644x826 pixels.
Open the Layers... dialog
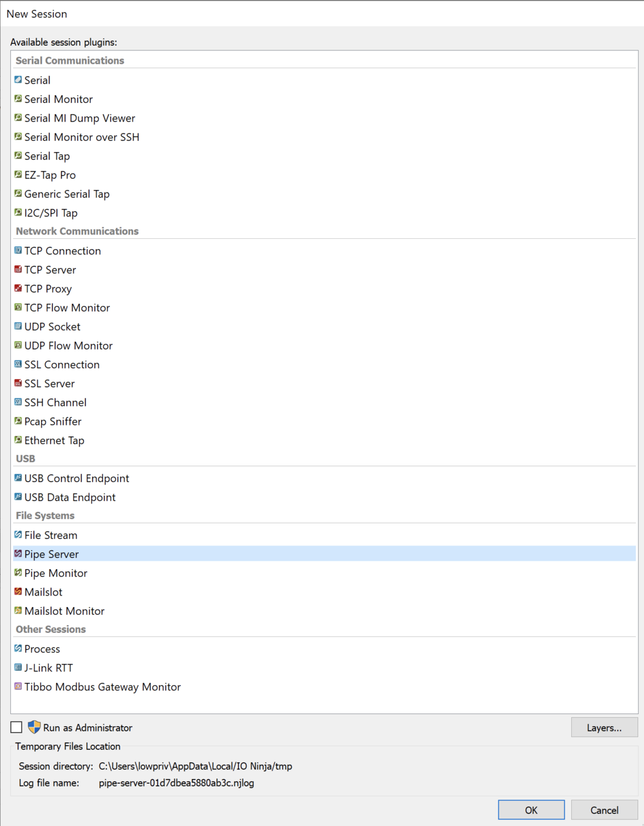click(604, 727)
